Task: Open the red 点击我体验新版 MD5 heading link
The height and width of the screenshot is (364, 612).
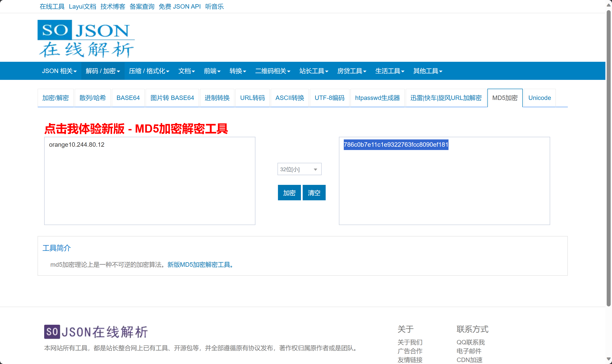Action: click(136, 129)
